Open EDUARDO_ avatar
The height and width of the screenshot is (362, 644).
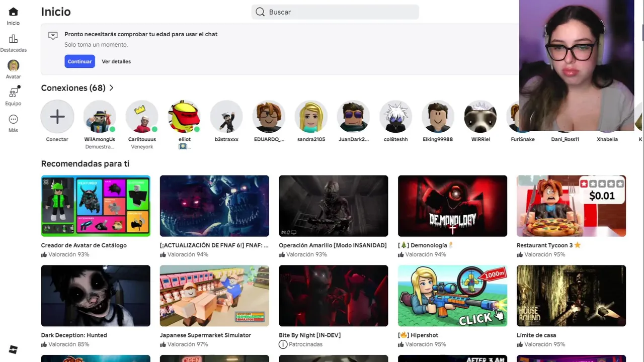click(269, 117)
